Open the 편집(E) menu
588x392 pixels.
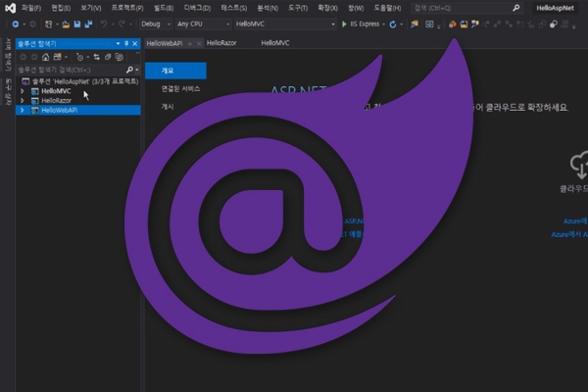click(x=61, y=8)
